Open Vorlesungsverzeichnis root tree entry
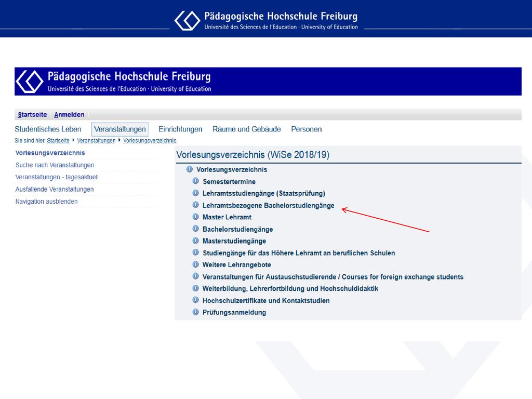532x399 pixels. 232,170
